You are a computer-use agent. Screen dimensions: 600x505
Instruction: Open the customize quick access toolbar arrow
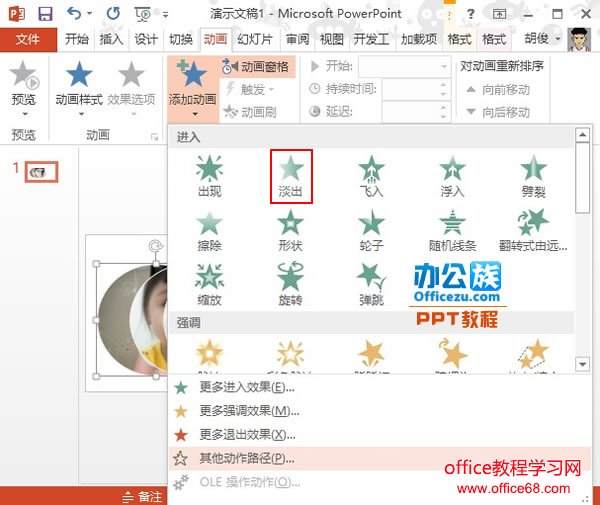(x=165, y=15)
